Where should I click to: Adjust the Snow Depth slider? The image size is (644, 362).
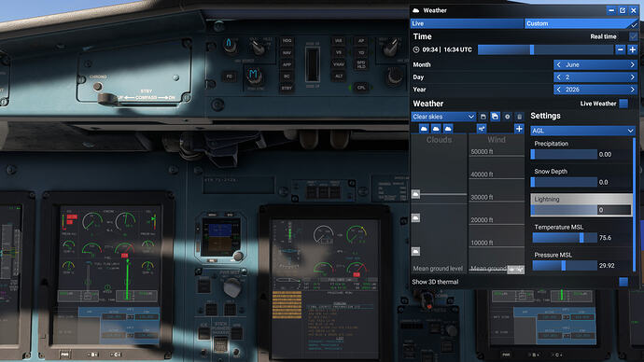click(x=564, y=182)
